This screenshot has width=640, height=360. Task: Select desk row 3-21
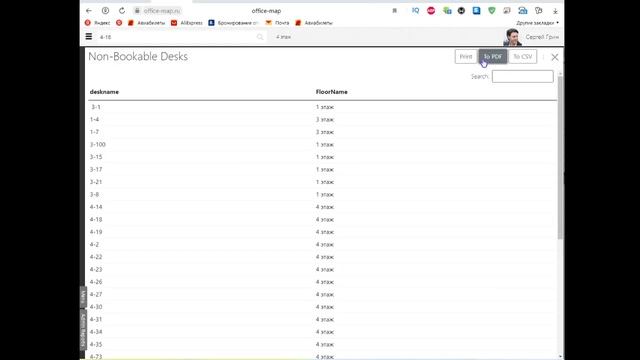point(322,182)
